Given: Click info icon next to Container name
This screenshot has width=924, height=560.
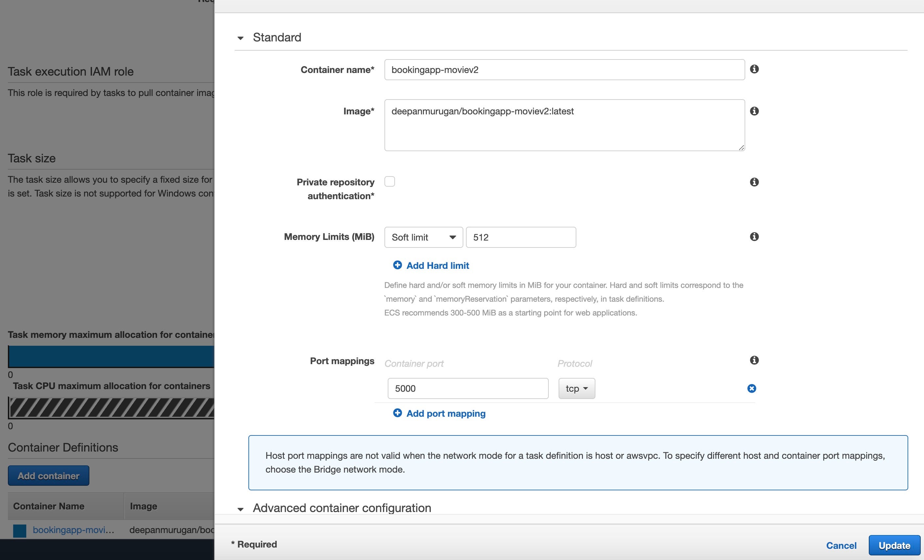Looking at the screenshot, I should [754, 69].
